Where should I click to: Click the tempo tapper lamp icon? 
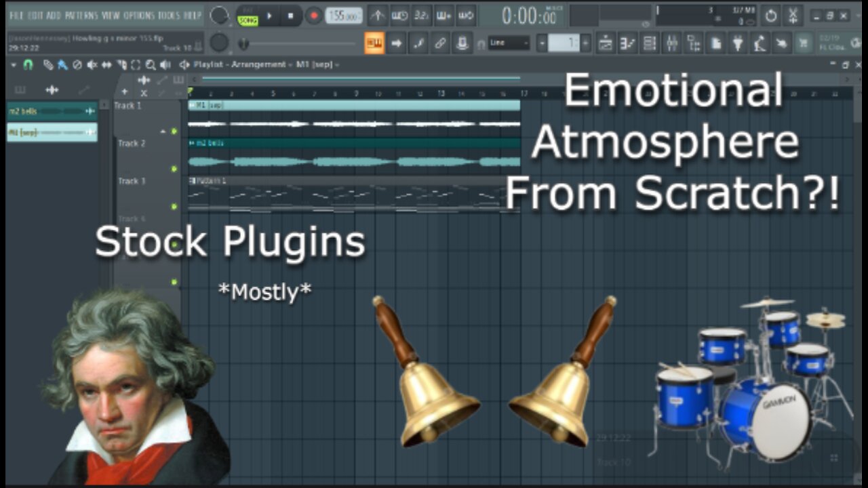[760, 43]
